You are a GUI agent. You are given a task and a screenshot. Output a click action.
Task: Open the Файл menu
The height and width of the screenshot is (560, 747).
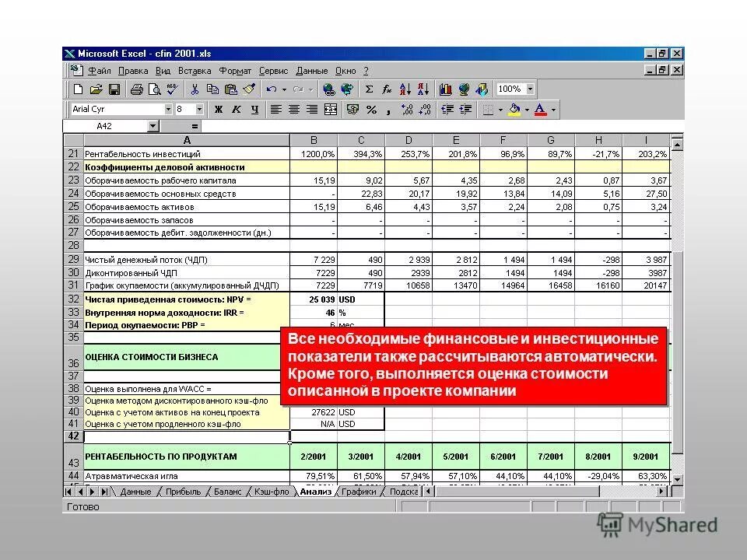click(x=100, y=71)
